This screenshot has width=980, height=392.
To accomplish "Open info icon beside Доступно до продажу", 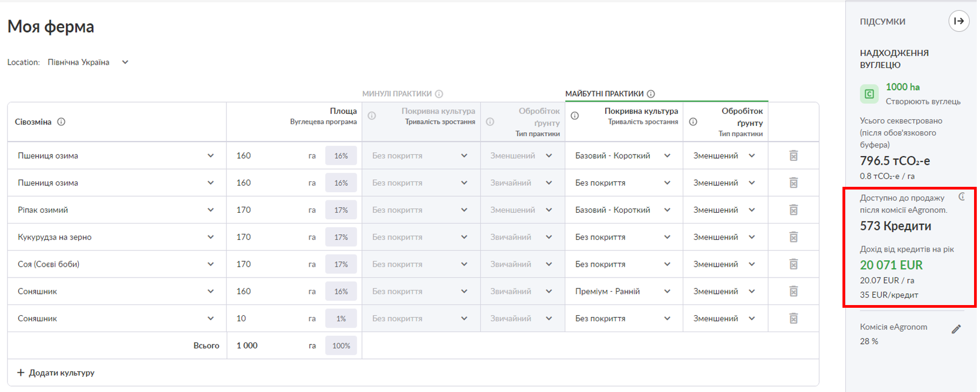I will [962, 197].
